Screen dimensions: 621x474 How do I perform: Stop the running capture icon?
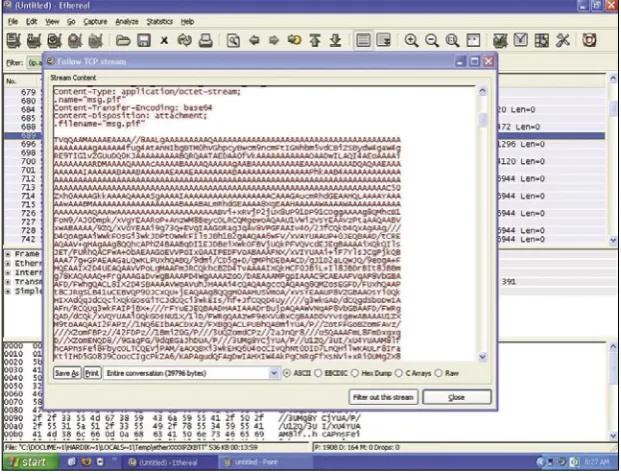(75, 40)
